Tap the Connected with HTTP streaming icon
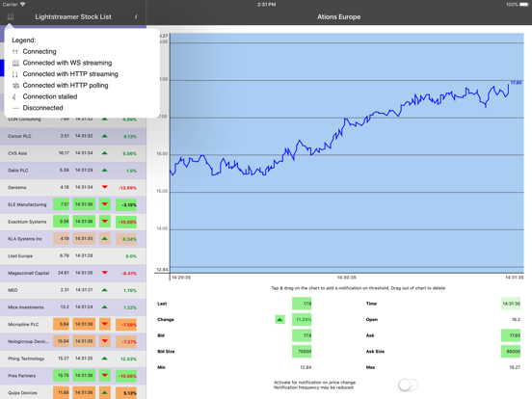 tap(14, 74)
